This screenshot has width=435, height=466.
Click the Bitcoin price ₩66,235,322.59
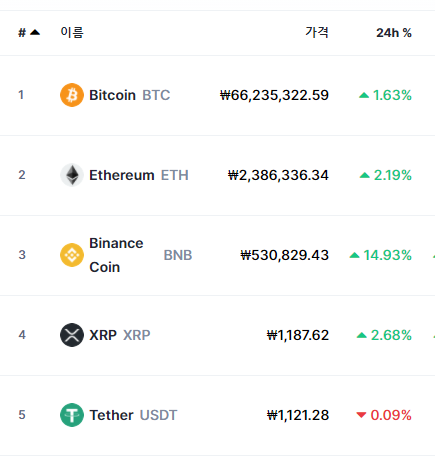pos(274,95)
